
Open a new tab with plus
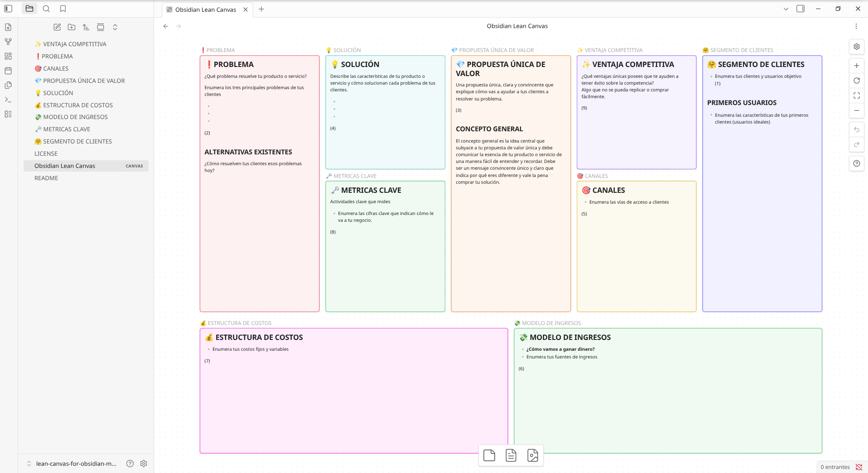click(x=261, y=9)
